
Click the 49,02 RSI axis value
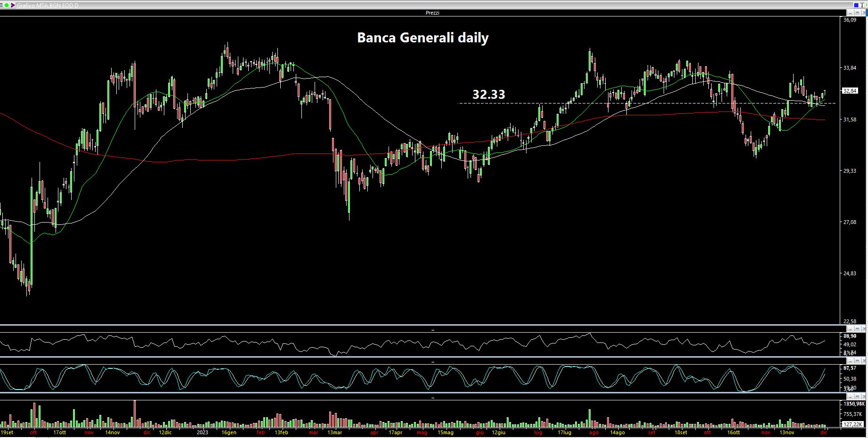(850, 344)
